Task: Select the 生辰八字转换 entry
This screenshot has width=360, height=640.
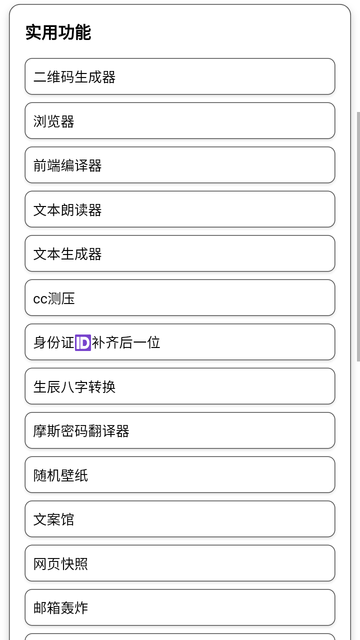Action: 180,386
